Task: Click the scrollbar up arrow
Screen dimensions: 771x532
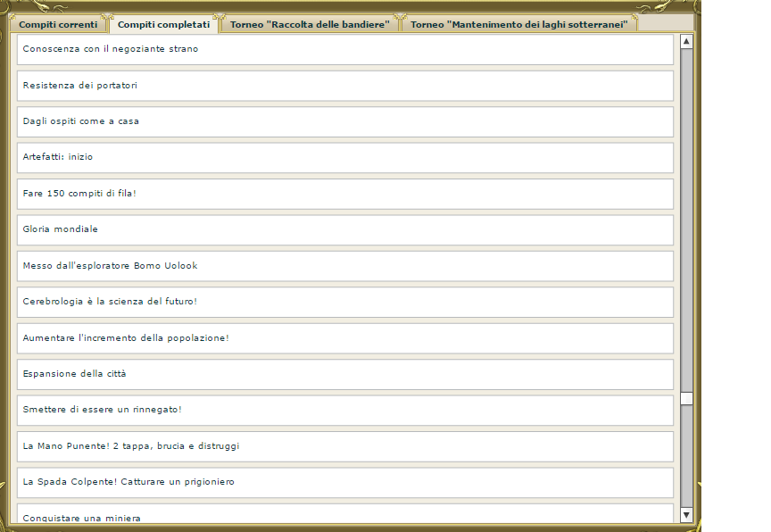Action: coord(686,41)
